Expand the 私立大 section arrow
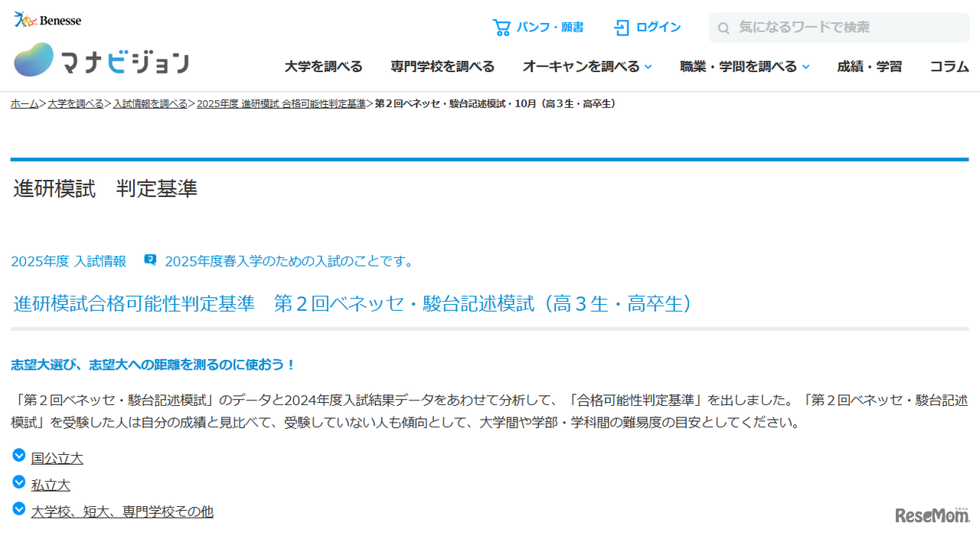This screenshot has width=980, height=533. (x=18, y=482)
